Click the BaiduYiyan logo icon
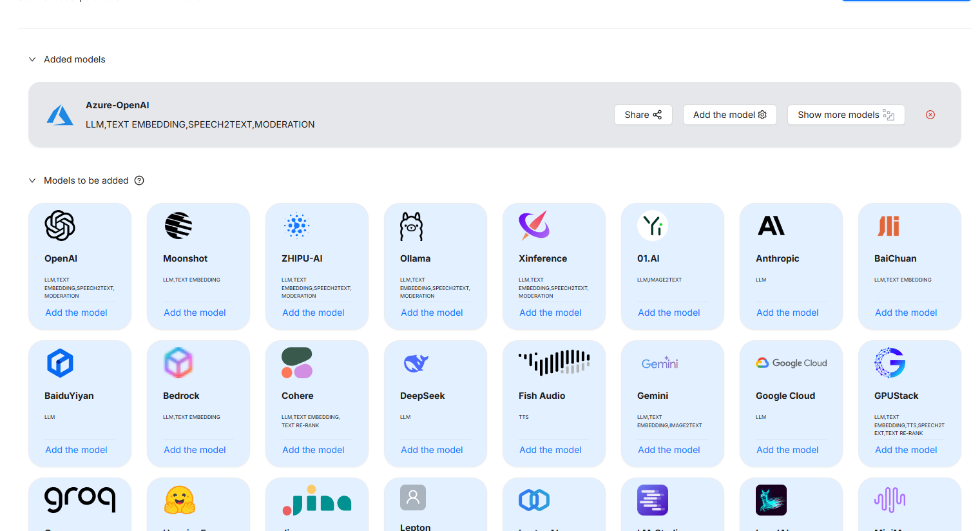The image size is (980, 531). 60,363
